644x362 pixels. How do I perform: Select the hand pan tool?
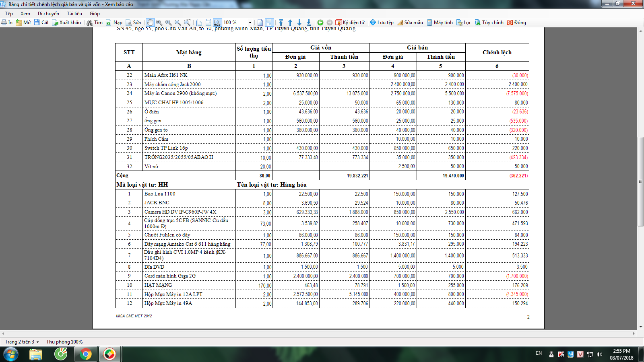point(150,23)
